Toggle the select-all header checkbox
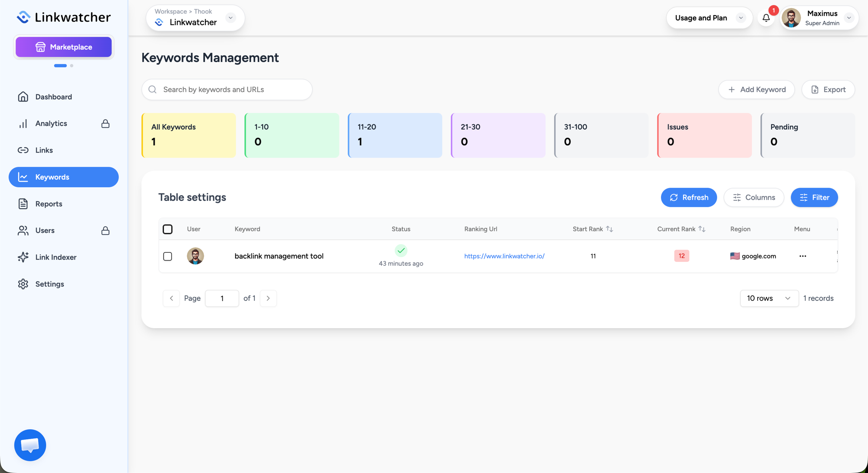 [168, 229]
